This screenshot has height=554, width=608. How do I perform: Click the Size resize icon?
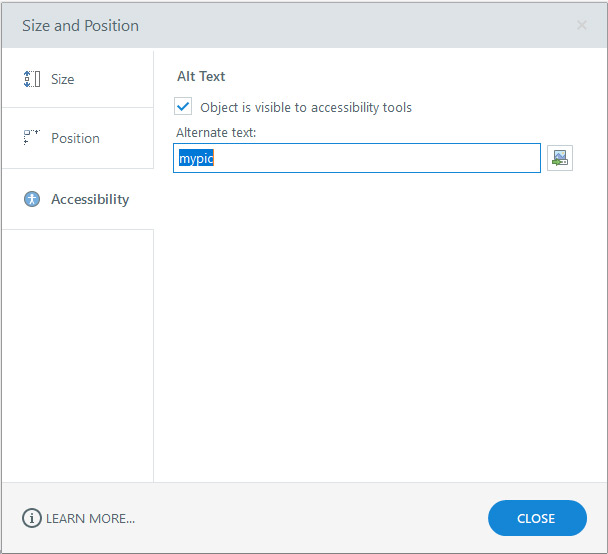tap(32, 79)
